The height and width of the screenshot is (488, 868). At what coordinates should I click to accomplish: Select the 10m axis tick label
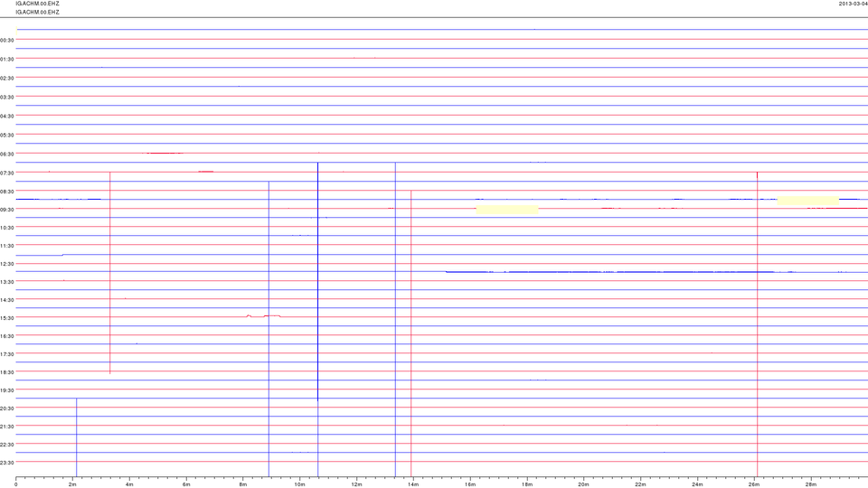click(x=299, y=484)
